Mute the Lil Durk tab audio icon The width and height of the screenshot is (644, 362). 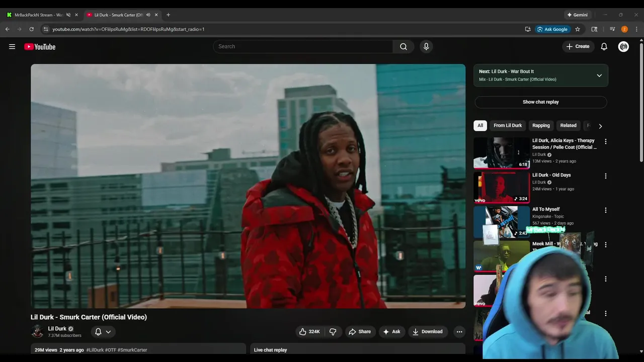148,15
